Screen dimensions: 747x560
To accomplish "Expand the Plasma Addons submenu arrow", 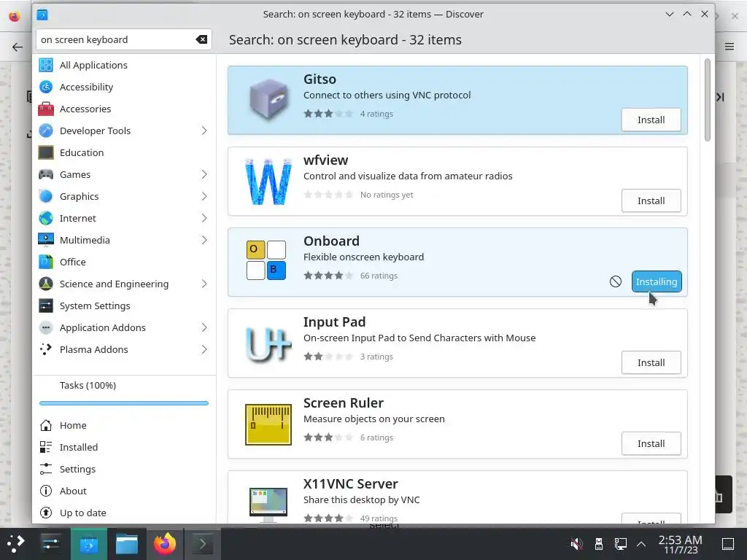I will point(204,349).
